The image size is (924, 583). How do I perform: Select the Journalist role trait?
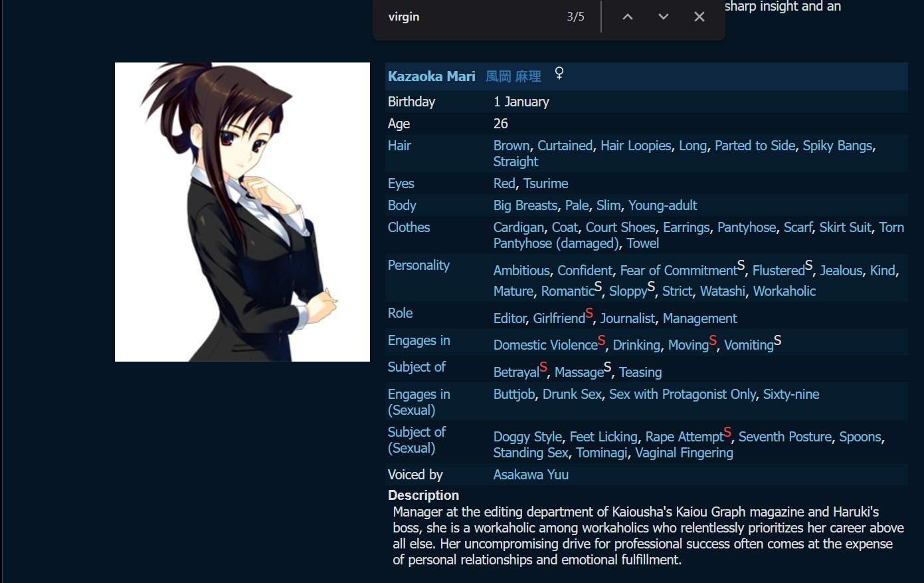tap(628, 318)
